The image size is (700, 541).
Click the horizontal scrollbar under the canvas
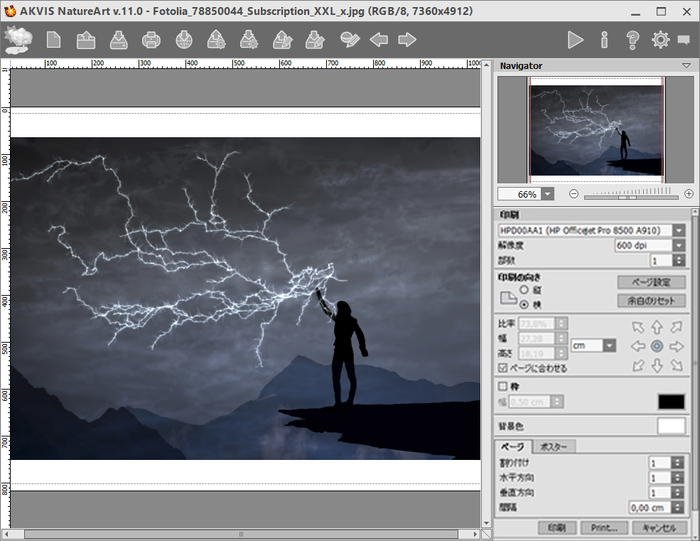click(x=241, y=534)
